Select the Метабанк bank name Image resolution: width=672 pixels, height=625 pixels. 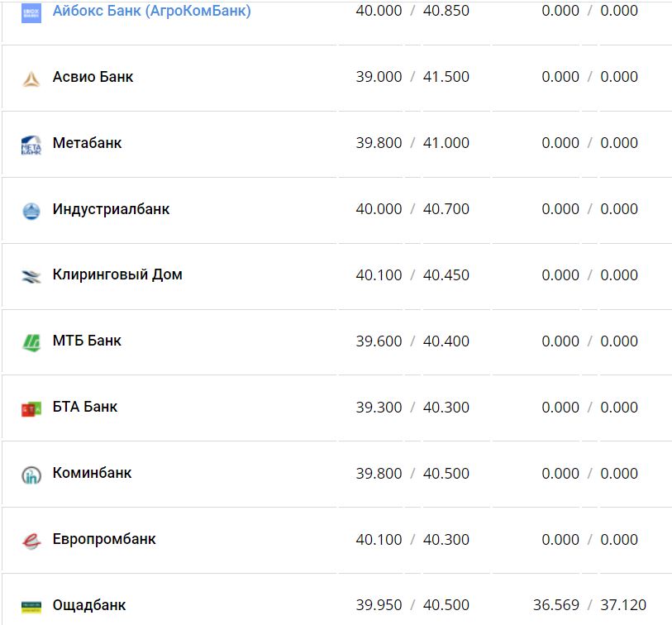click(x=87, y=143)
